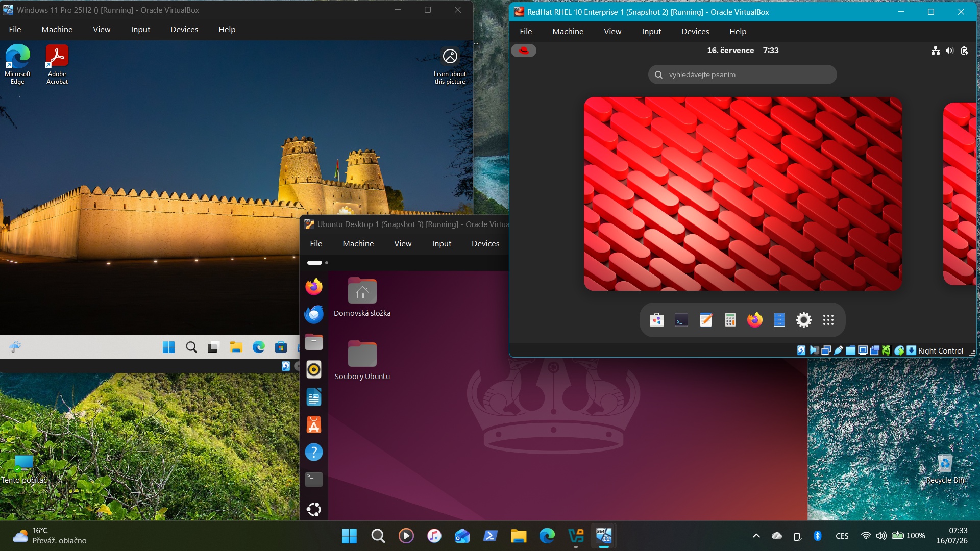Open Help menu in Windows 11 VM window

[x=227, y=30]
